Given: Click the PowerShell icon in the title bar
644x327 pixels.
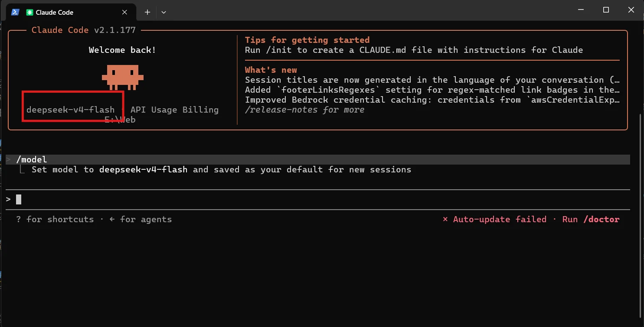Looking at the screenshot, I should pyautogui.click(x=15, y=12).
